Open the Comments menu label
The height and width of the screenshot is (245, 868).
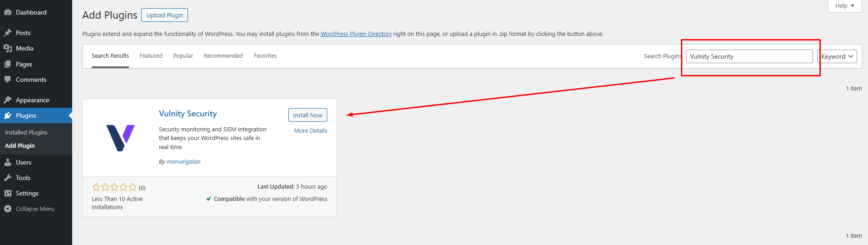[31, 80]
